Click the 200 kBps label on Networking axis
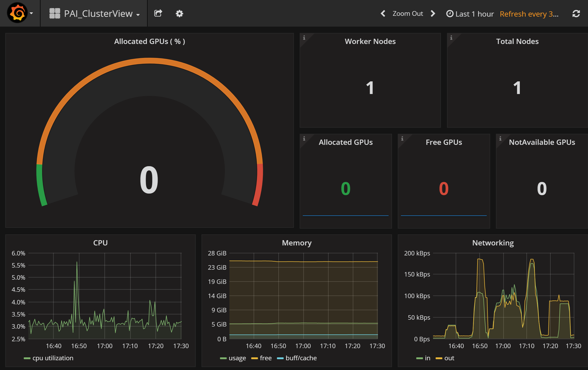The height and width of the screenshot is (370, 588). (417, 253)
